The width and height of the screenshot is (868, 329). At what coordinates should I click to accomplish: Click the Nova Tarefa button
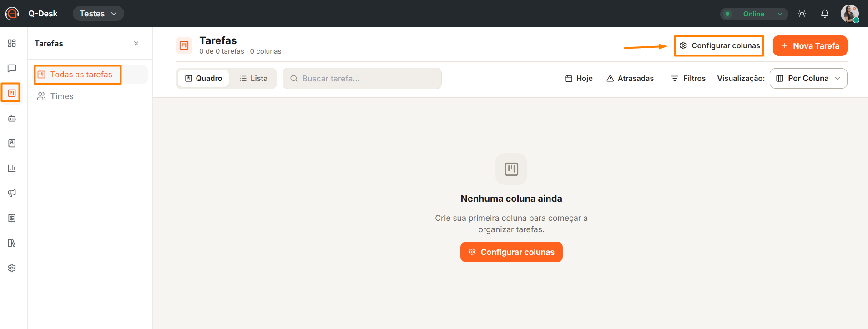[810, 45]
